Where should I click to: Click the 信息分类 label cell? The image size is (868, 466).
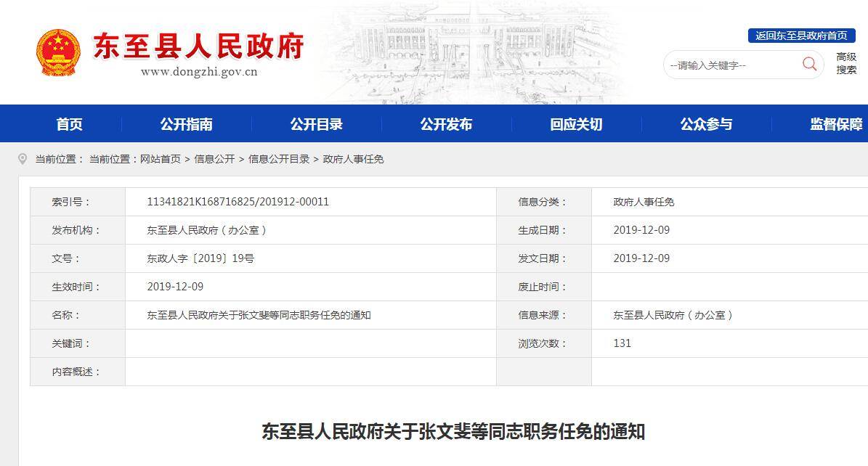coord(544,202)
